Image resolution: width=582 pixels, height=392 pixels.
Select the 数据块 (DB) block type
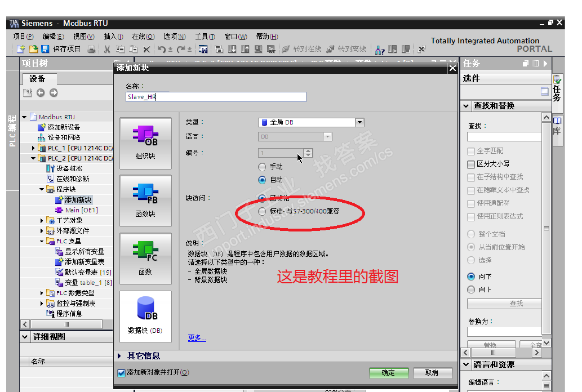click(145, 317)
